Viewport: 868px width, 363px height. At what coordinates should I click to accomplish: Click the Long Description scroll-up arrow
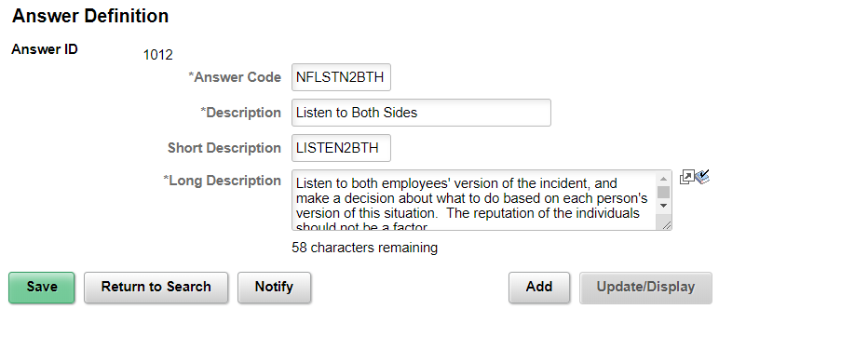[x=663, y=179]
